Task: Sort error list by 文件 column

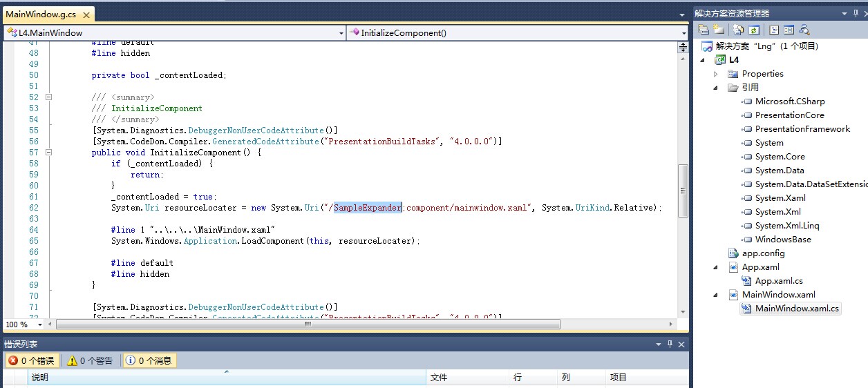Action: pyautogui.click(x=467, y=378)
